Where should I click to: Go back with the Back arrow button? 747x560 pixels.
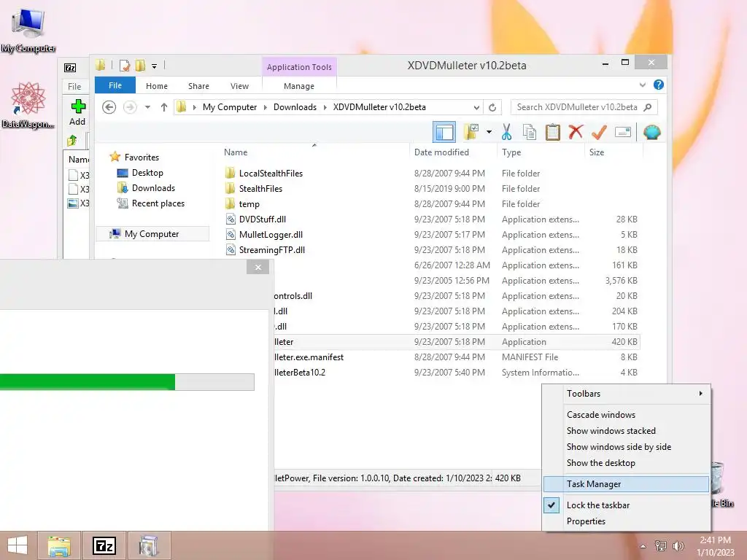109,107
